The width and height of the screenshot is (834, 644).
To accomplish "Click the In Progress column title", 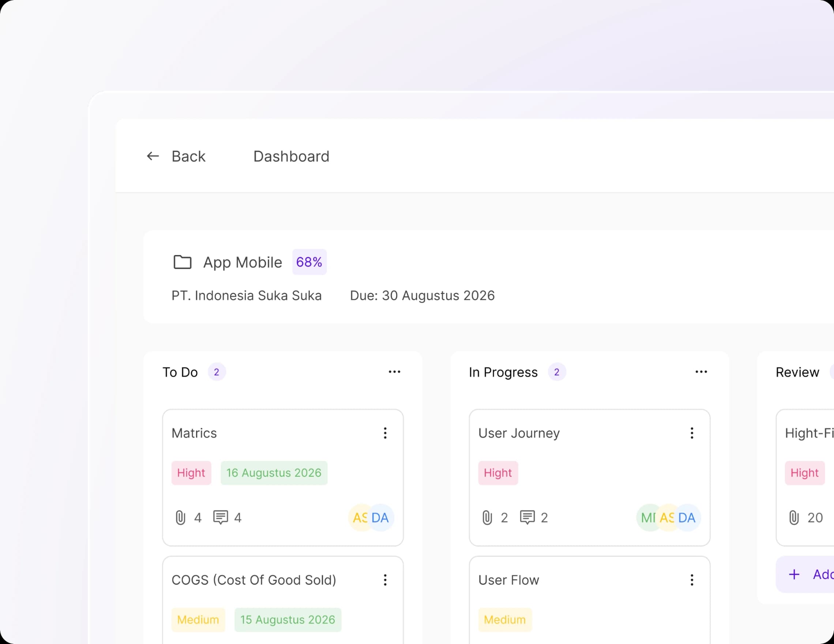I will (503, 372).
